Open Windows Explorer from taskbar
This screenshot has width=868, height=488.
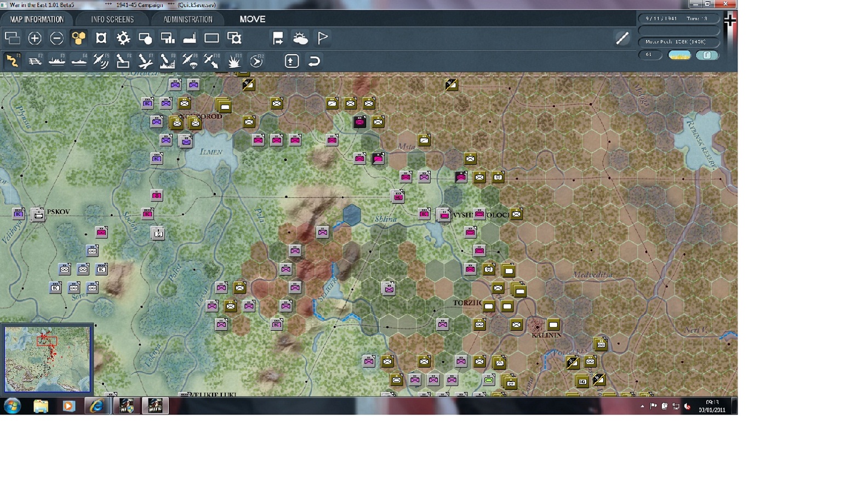pyautogui.click(x=41, y=406)
